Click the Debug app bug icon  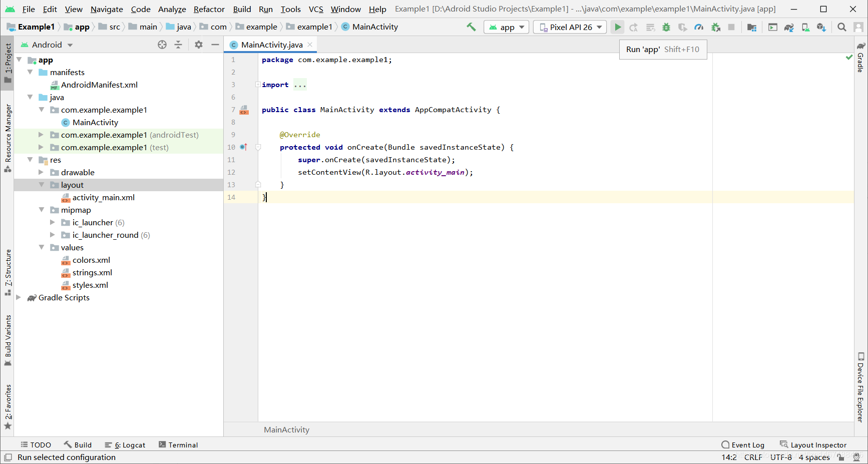point(666,27)
